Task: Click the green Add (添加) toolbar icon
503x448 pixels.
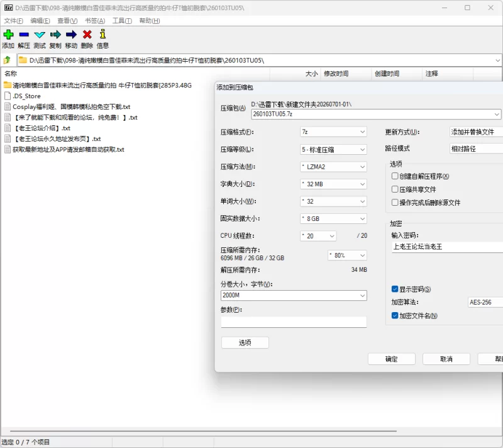Action: click(x=8, y=35)
